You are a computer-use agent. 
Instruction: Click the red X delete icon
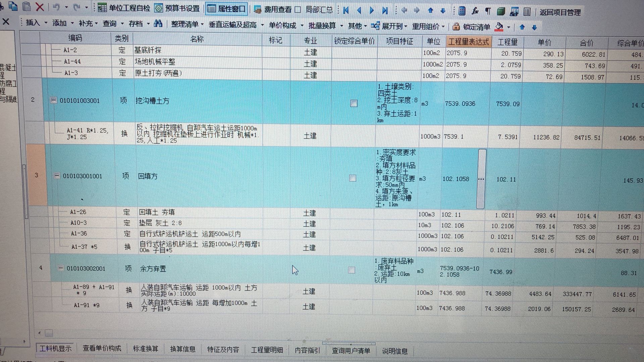point(40,7)
